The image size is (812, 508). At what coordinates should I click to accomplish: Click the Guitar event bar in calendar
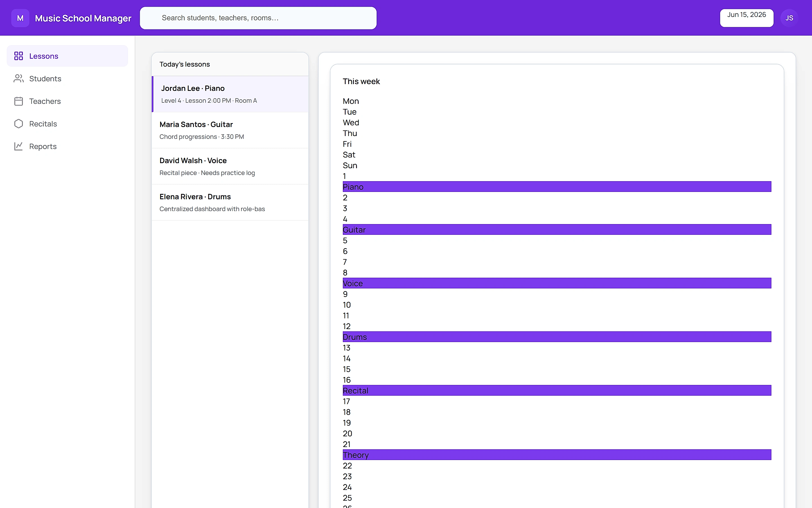click(x=557, y=229)
